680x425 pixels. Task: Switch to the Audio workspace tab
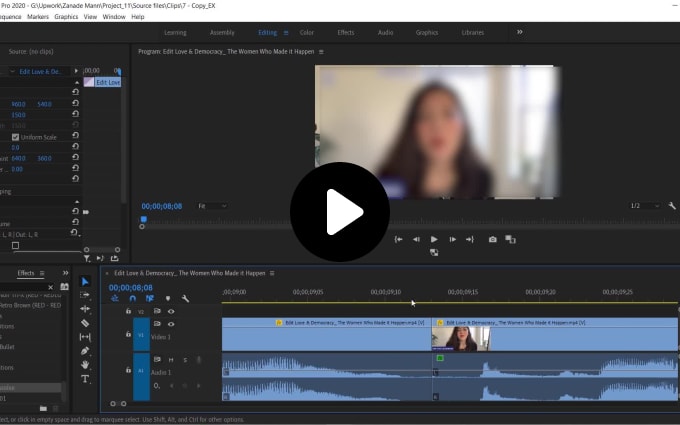click(x=385, y=33)
